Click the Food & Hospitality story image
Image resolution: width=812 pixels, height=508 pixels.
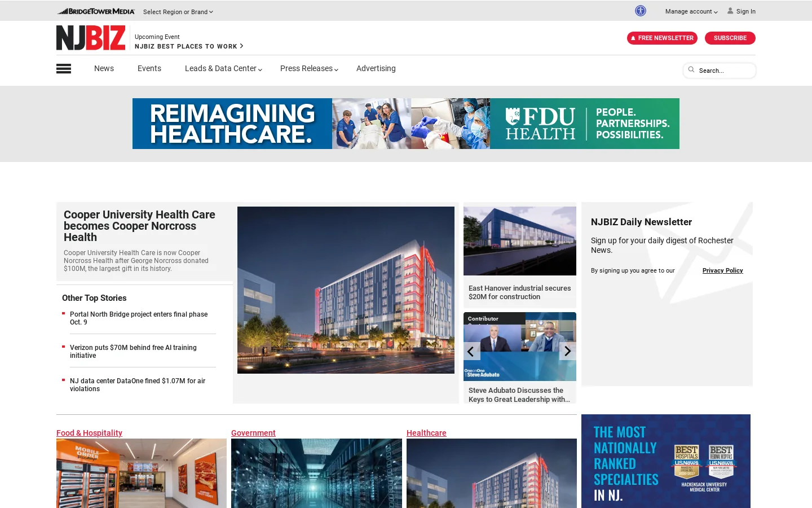pyautogui.click(x=142, y=473)
